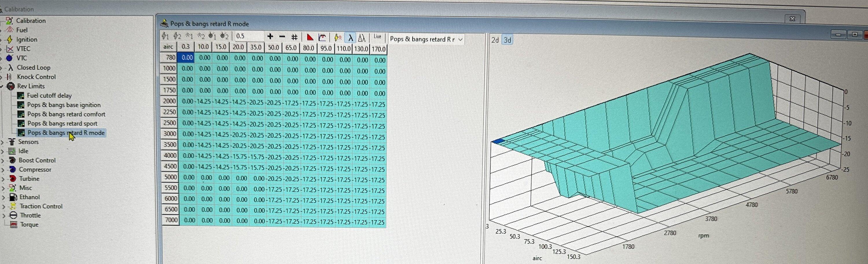This screenshot has height=264, width=868.
Task: Click the plus increment toolbar icon
Action: (270, 37)
